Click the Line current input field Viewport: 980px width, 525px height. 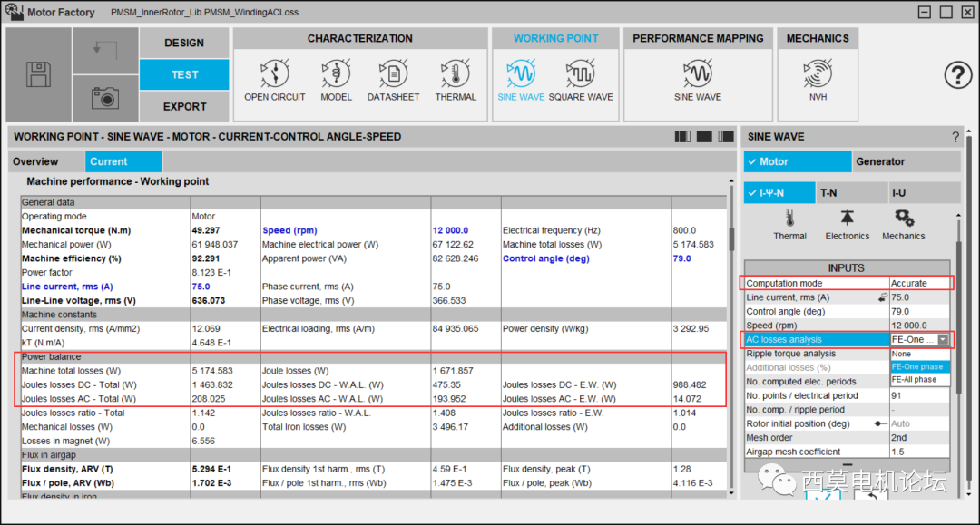[x=918, y=297]
